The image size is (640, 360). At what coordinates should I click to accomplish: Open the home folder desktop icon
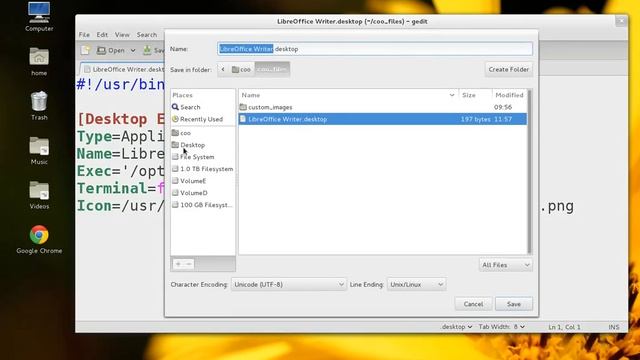(39, 61)
